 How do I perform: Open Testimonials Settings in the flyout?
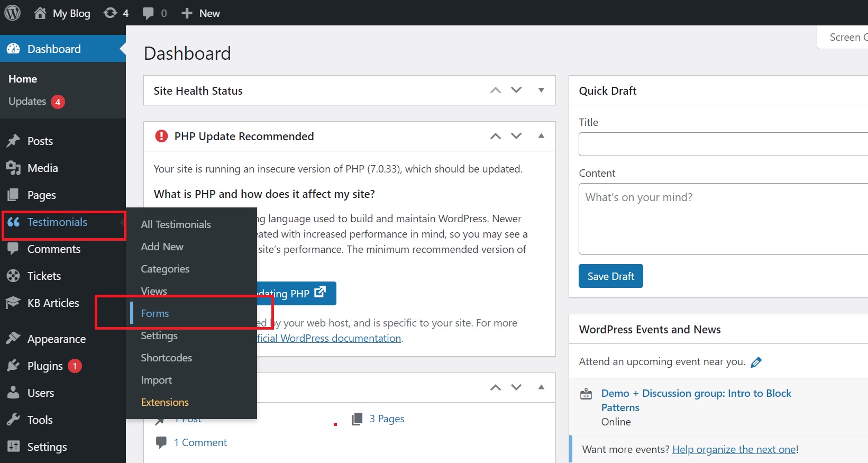coord(159,335)
